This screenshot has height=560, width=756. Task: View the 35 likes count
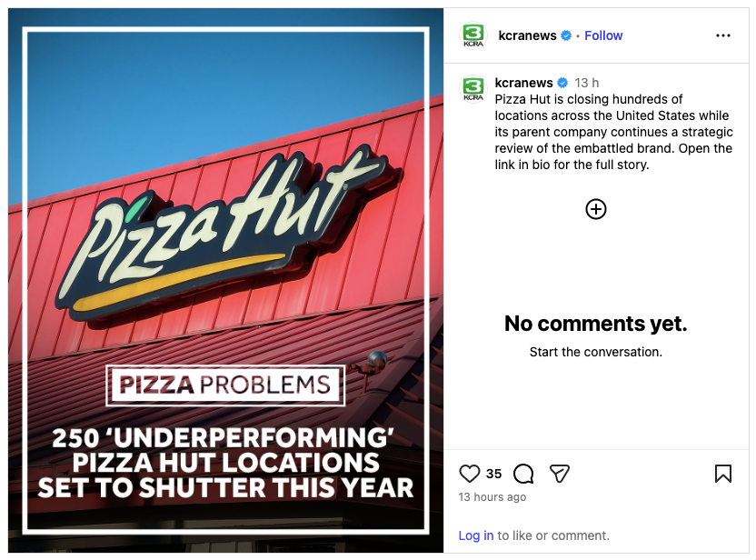[493, 474]
